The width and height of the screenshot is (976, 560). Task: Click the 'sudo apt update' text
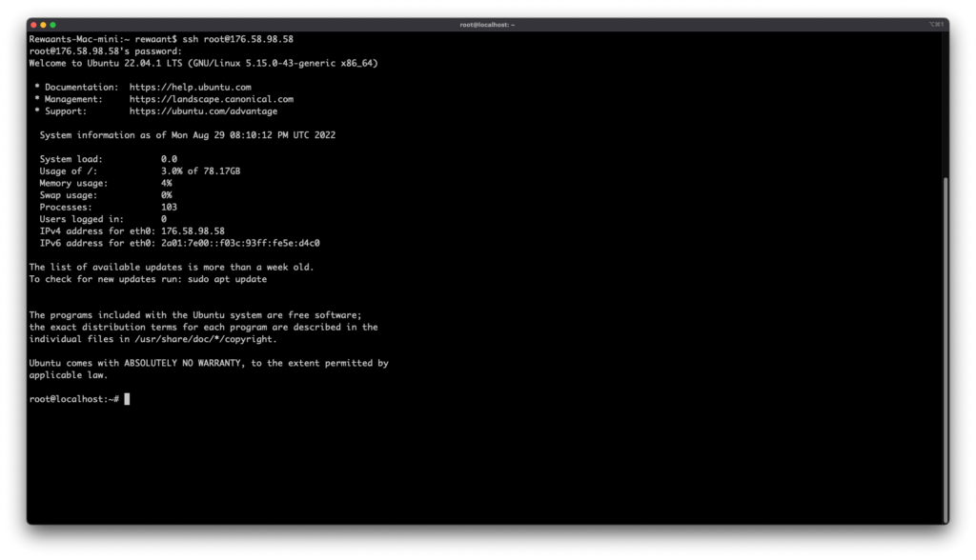(227, 279)
